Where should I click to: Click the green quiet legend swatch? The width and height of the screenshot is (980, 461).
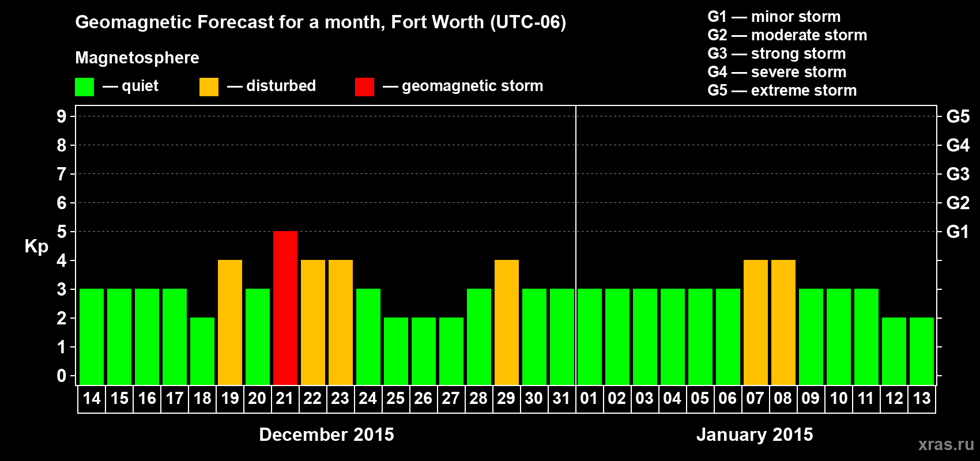pyautogui.click(x=85, y=87)
